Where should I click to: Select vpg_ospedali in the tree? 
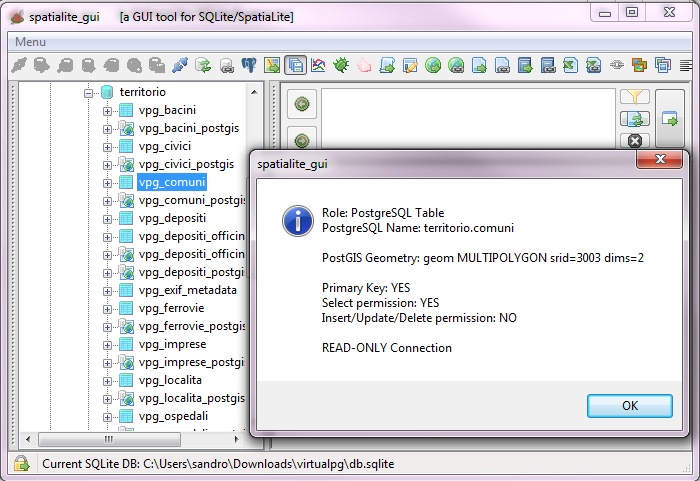173,416
